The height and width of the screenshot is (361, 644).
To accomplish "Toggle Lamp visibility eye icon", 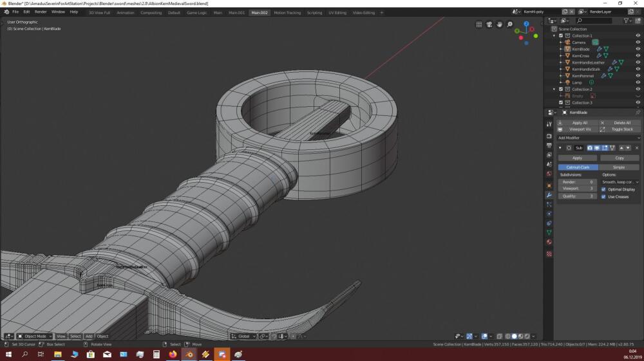I will pos(638,82).
